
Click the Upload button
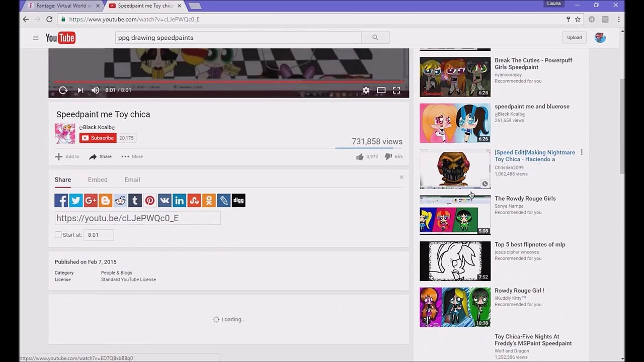574,38
